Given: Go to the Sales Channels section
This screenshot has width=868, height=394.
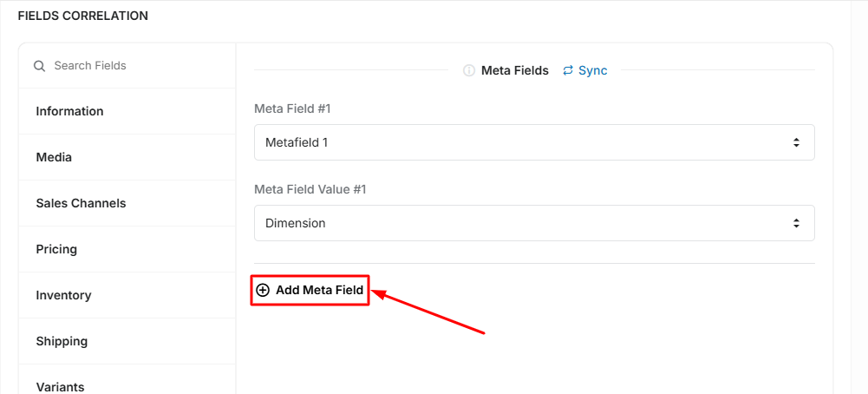Looking at the screenshot, I should 127,203.
